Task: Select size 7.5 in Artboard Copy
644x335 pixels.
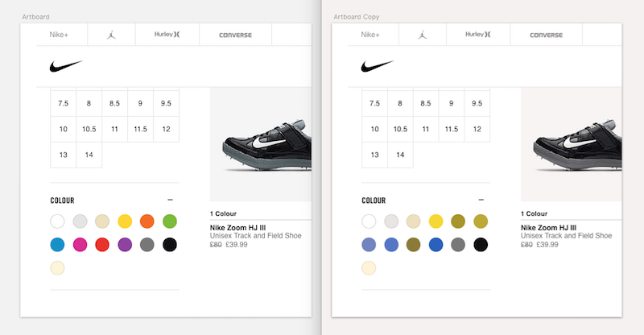Action: coord(374,103)
